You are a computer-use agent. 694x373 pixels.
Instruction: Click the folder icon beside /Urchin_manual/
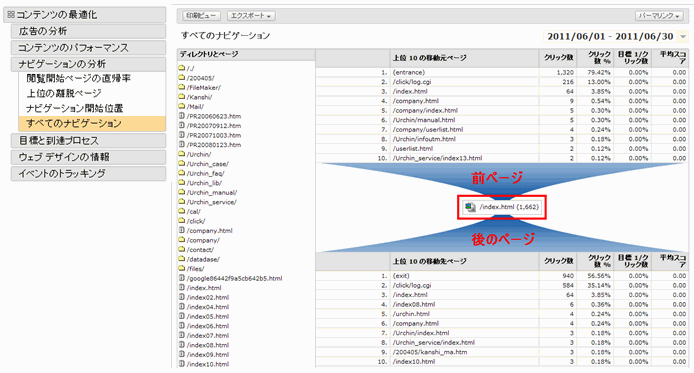point(181,192)
